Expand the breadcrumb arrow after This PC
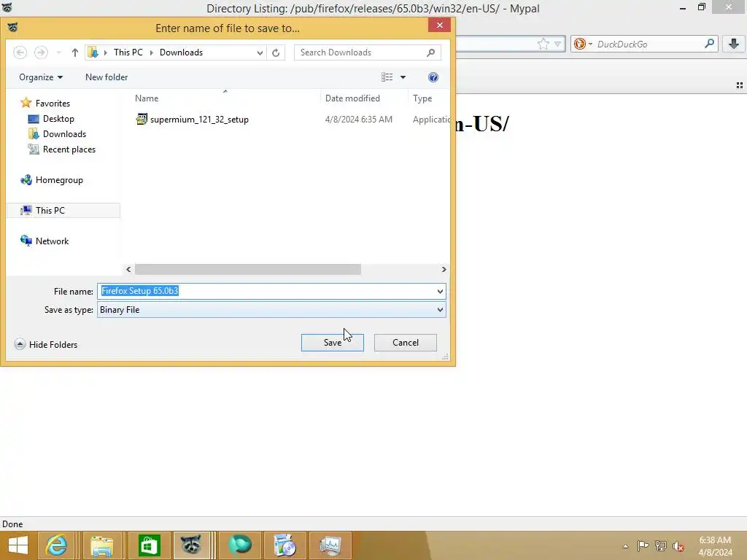This screenshot has width=747, height=560. coord(152,52)
